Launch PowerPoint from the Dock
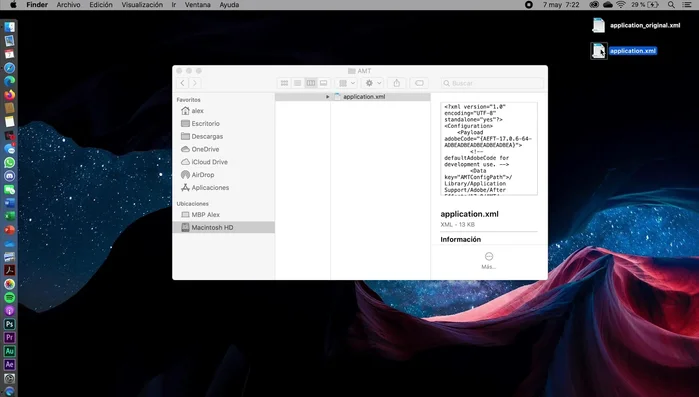Screen dimensions: 699x397 (9, 230)
